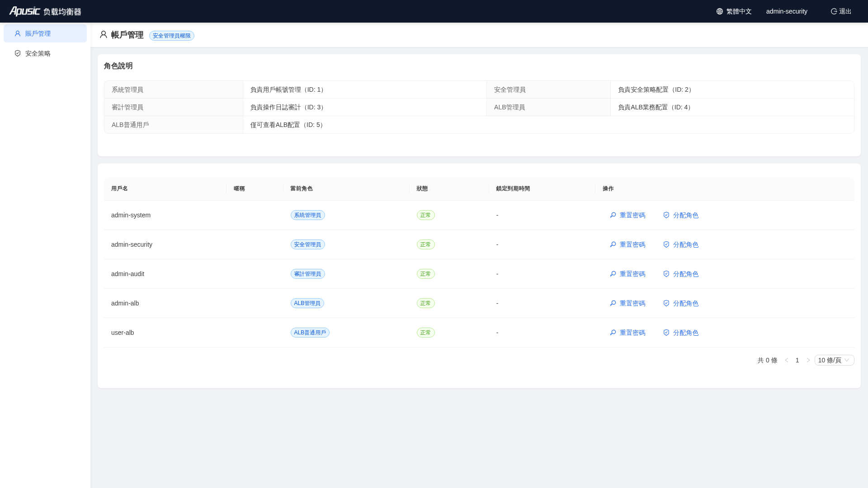Click 分配角色 for user-alb
868x488 pixels.
point(681,333)
